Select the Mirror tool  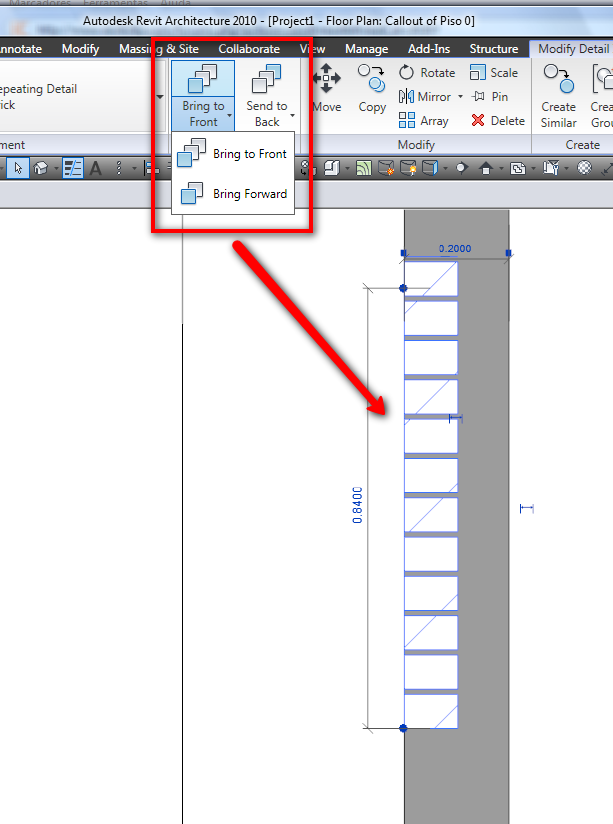[425, 97]
